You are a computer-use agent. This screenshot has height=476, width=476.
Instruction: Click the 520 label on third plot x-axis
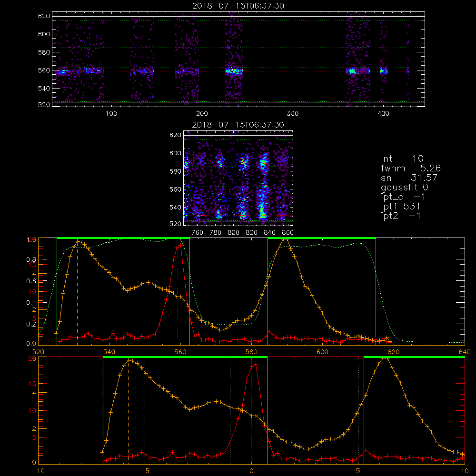click(x=38, y=352)
